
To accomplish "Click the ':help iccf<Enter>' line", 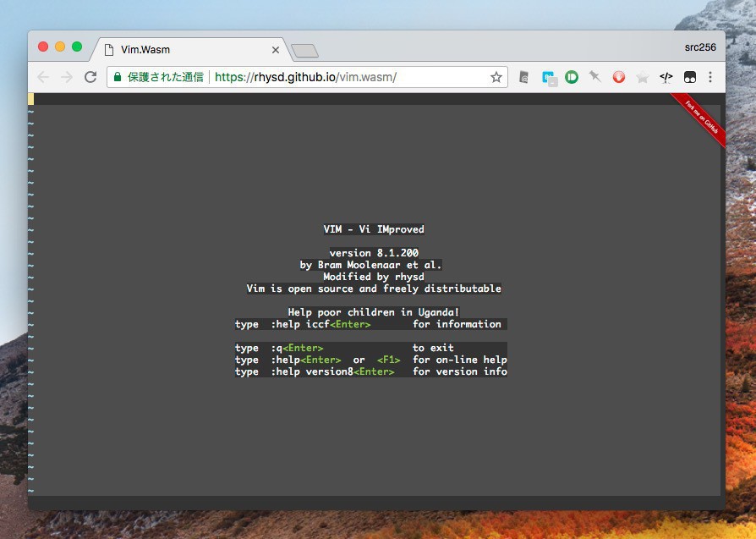I will click(370, 324).
